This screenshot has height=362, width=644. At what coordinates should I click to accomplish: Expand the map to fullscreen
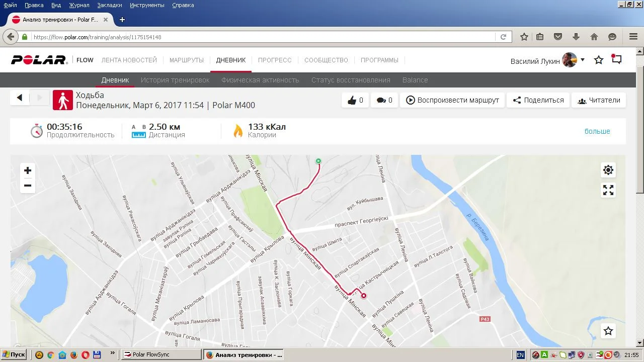click(x=608, y=190)
